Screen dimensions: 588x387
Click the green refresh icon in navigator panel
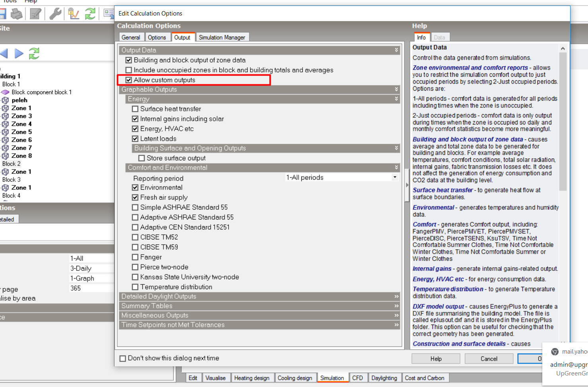tap(34, 53)
